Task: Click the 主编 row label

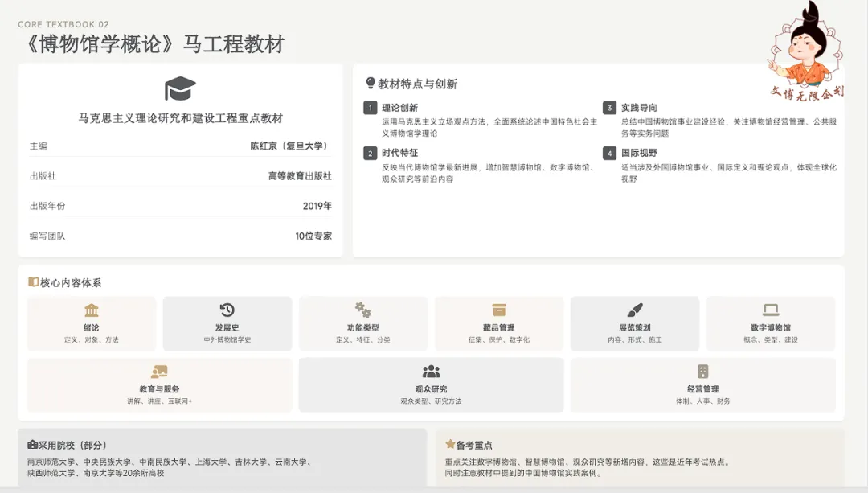Action: (x=39, y=146)
